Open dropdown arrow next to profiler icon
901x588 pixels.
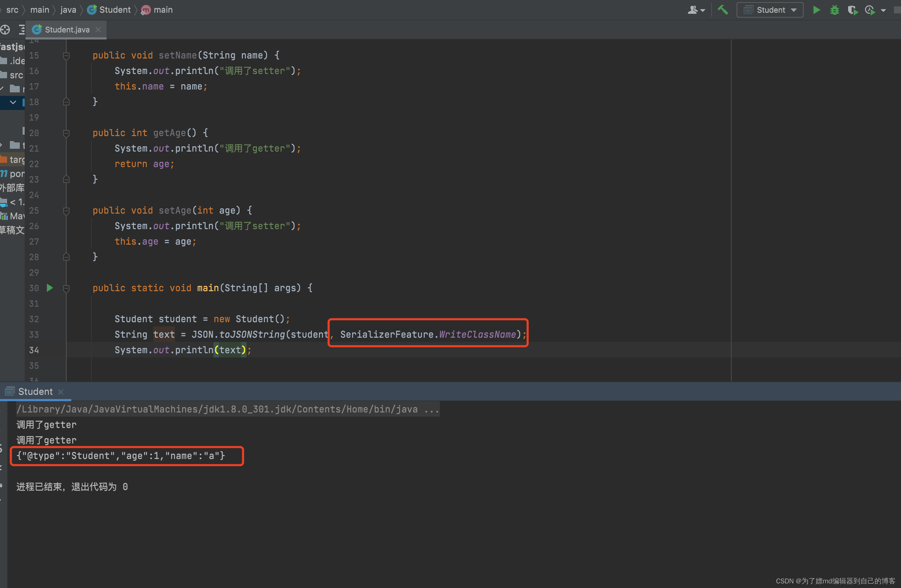[884, 11]
